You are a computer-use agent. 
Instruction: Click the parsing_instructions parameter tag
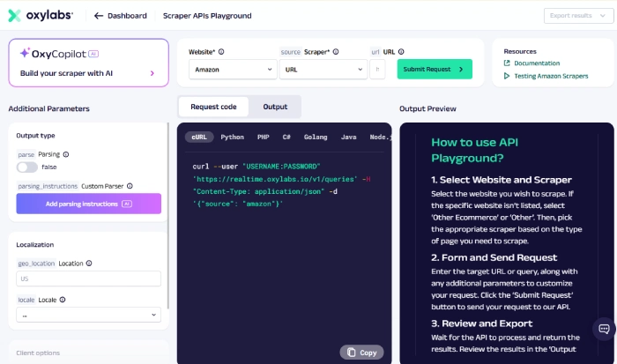tap(48, 186)
